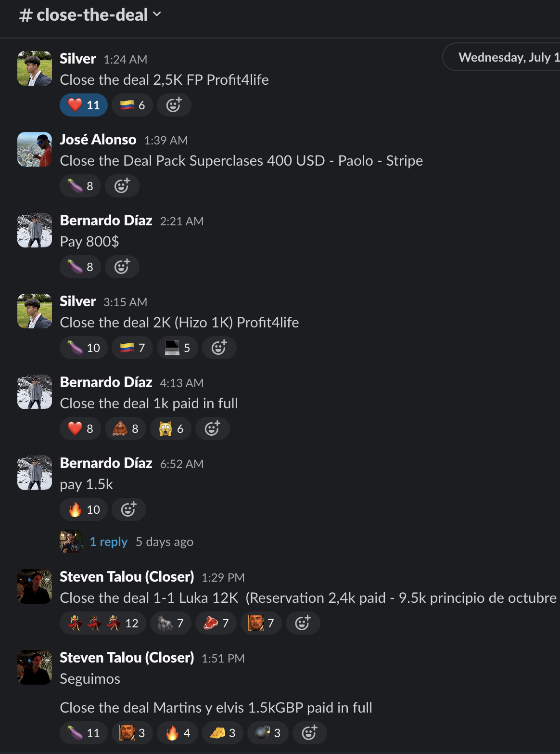Toggle the cheese reaction with count 3
The image size is (560, 754).
[x=223, y=733]
